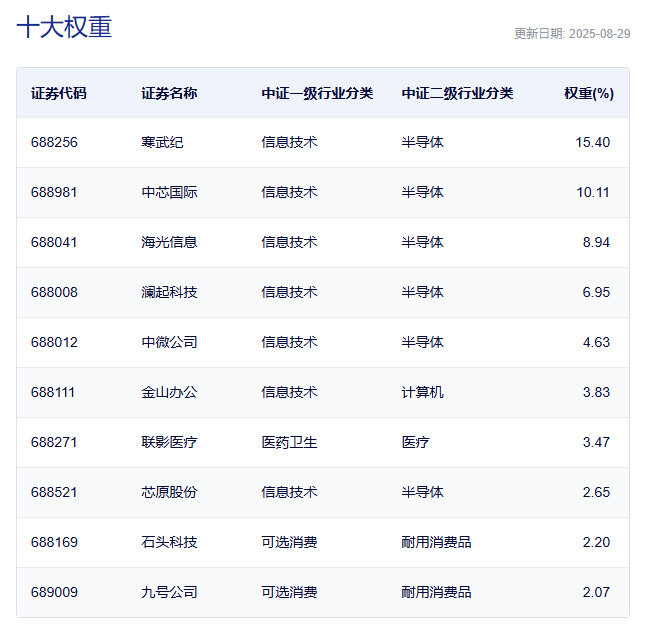Click 可选消费 in the 石头科技 row
Screen dimensions: 656x635
pyautogui.click(x=290, y=543)
